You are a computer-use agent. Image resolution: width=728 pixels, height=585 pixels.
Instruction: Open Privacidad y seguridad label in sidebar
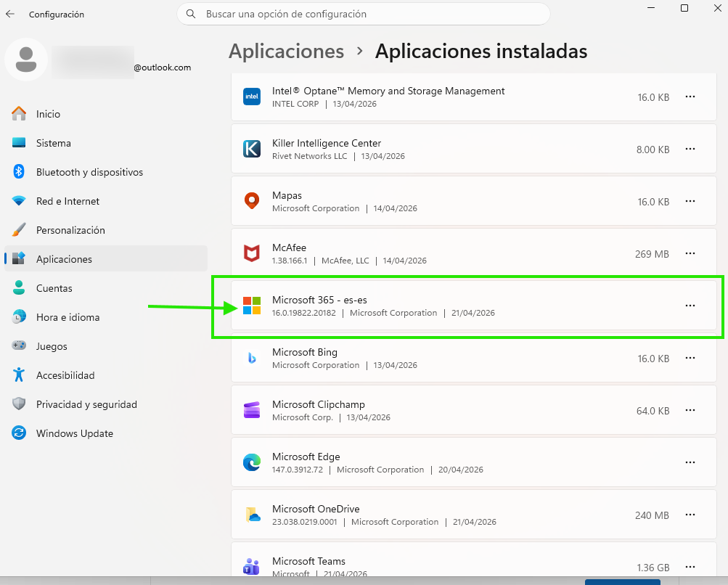[x=86, y=404]
